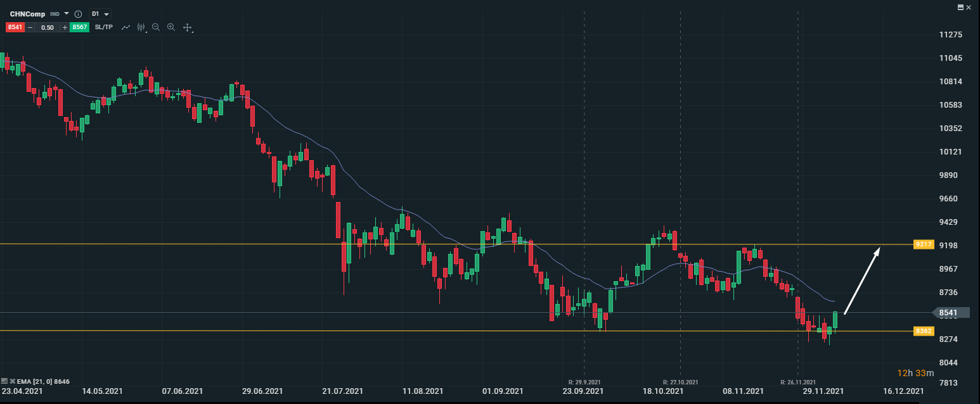Click the line chart drawing tool icon
Image resolution: width=980 pixels, height=404 pixels.
point(126,27)
